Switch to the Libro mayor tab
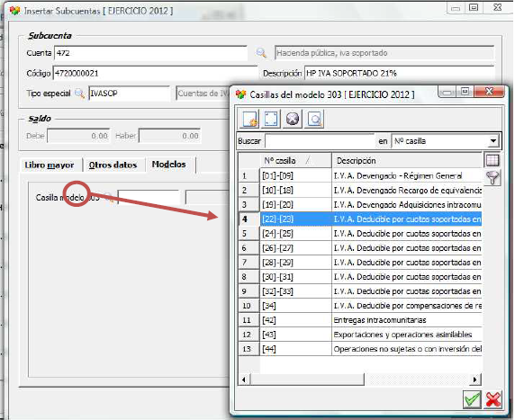Viewport: 515px width, 420px height. (50, 165)
